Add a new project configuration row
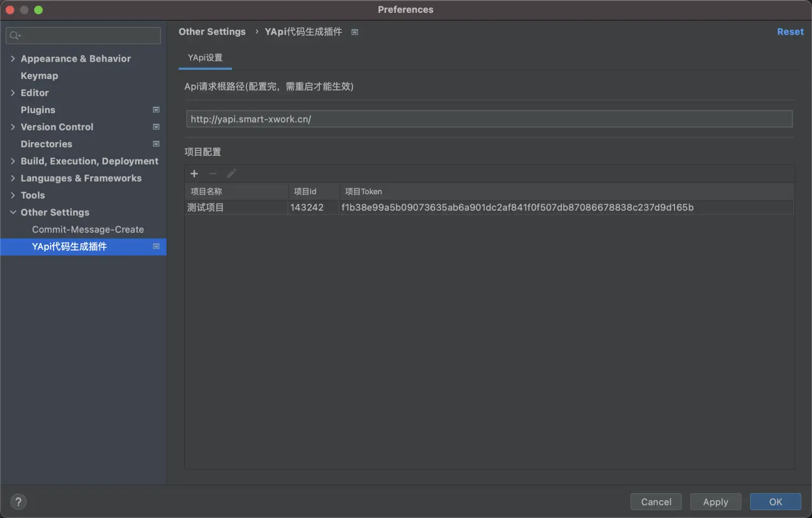 coord(194,174)
